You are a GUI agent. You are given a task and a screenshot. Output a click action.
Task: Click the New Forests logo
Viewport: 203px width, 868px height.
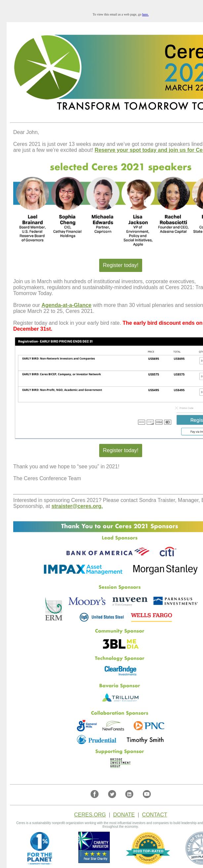(113, 726)
